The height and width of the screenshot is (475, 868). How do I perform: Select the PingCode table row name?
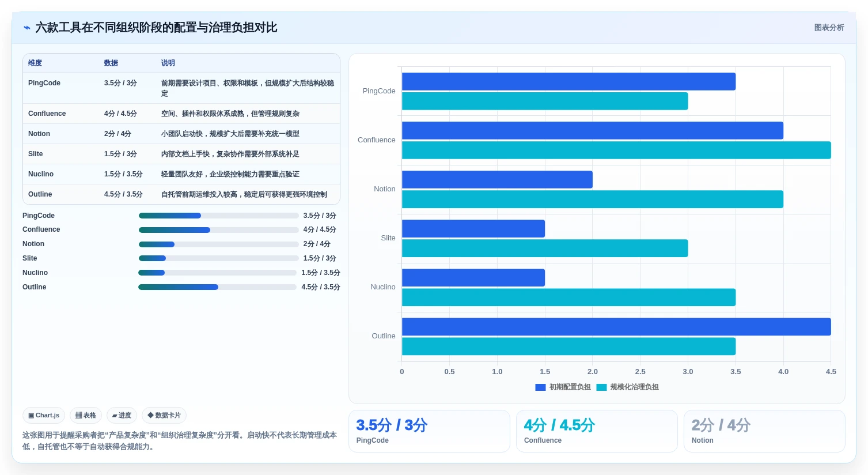click(x=44, y=83)
